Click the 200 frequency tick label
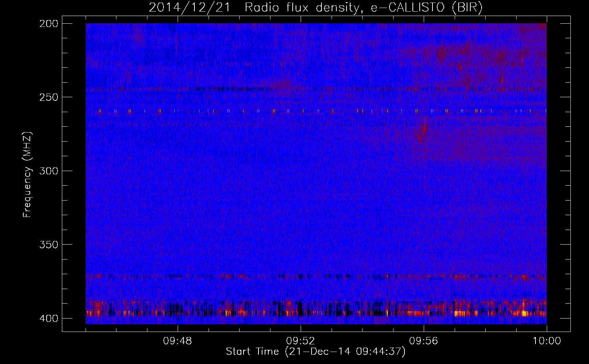The image size is (589, 364). point(48,24)
